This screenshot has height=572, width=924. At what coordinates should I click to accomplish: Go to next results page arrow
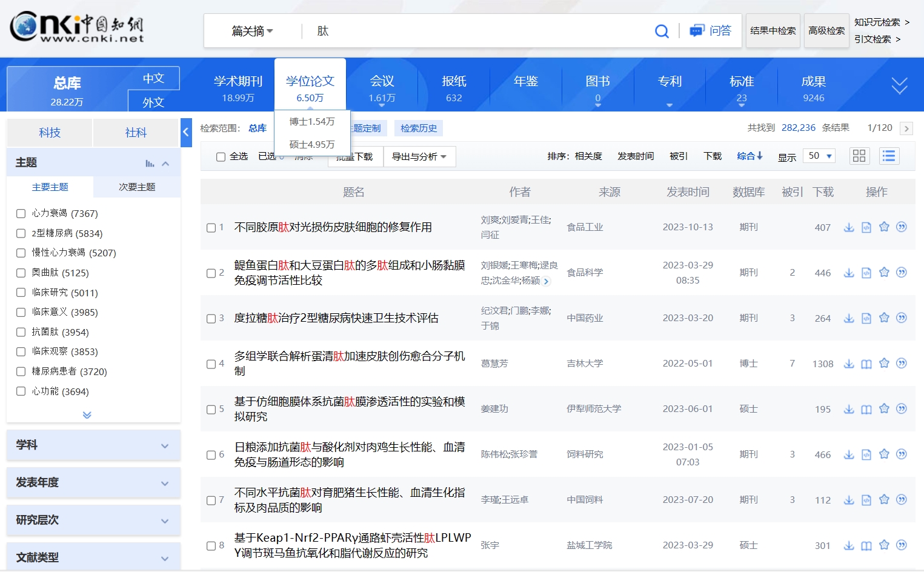906,128
